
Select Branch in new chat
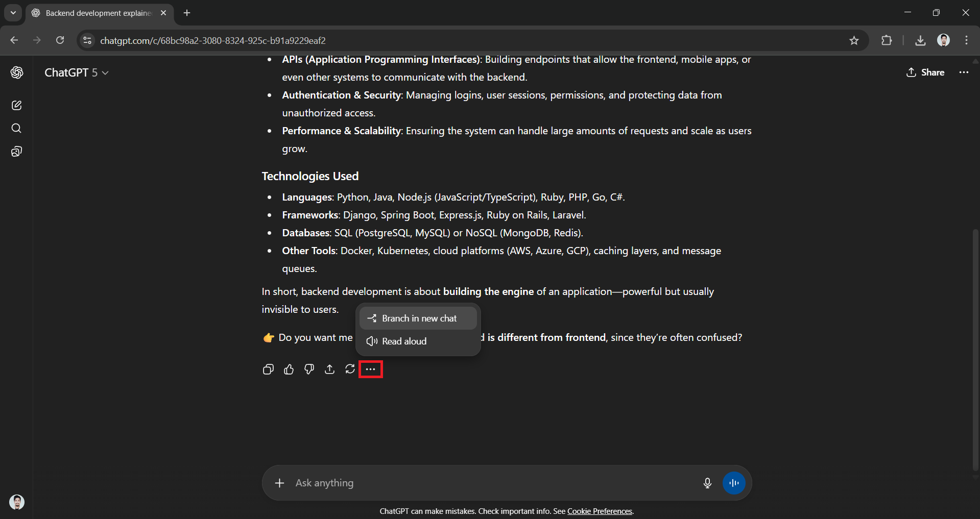pyautogui.click(x=418, y=318)
